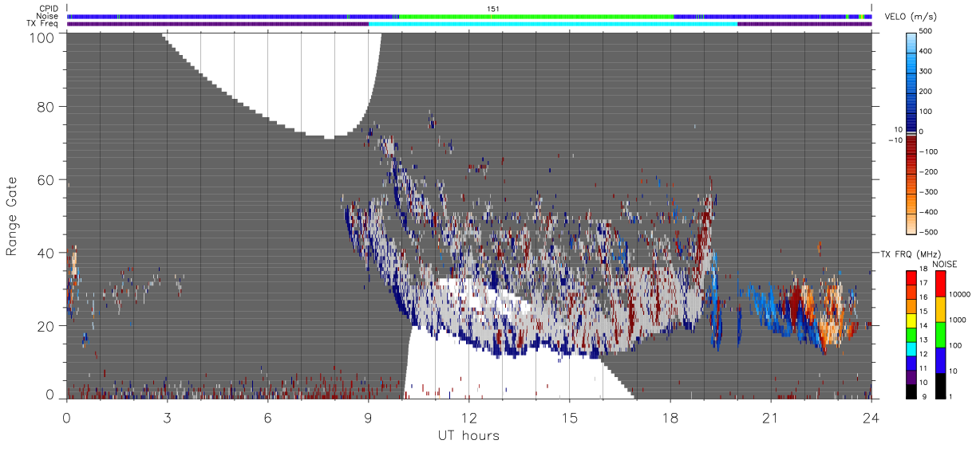Select the "Noise" strip label above the plot
Screen dimensions: 980x452
[48, 16]
